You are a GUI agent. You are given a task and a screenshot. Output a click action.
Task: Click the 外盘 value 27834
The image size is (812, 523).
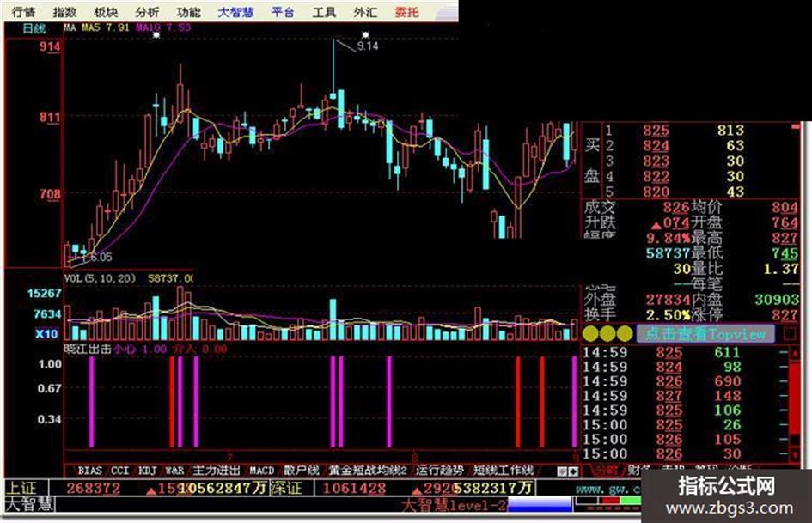[668, 300]
